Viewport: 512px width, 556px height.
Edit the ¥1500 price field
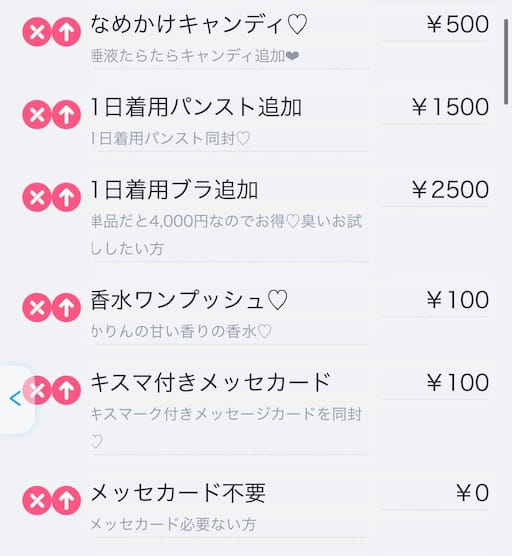[435, 107]
